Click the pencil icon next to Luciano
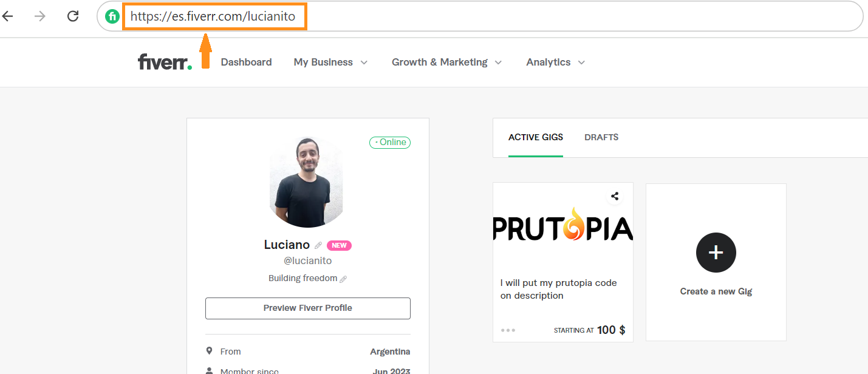This screenshot has width=868, height=374. (318, 245)
